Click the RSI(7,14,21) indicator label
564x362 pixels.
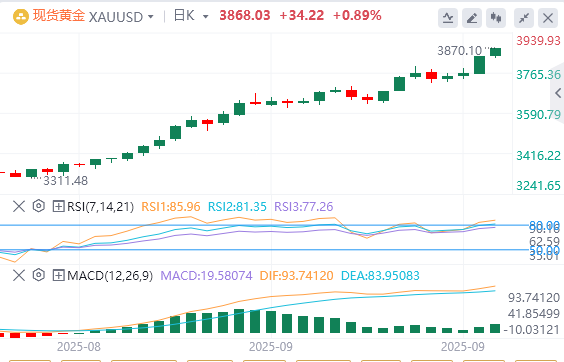click(x=100, y=207)
